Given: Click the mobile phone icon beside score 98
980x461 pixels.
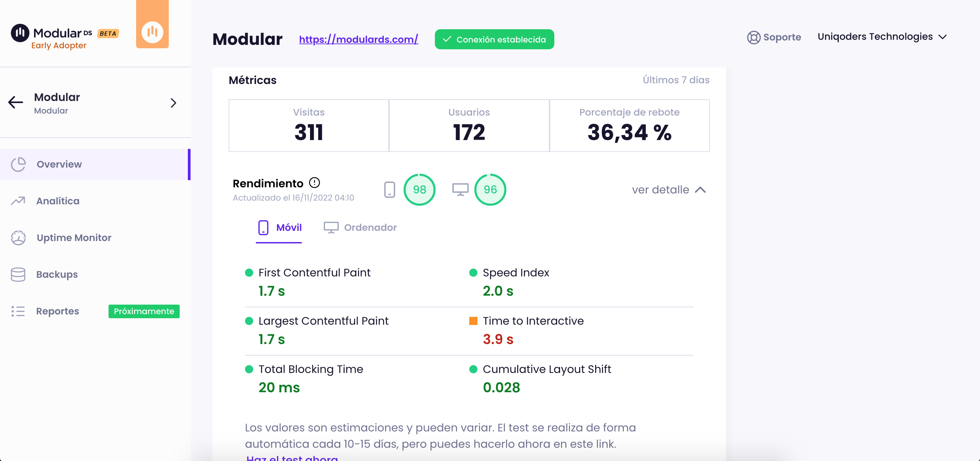Looking at the screenshot, I should [x=390, y=189].
